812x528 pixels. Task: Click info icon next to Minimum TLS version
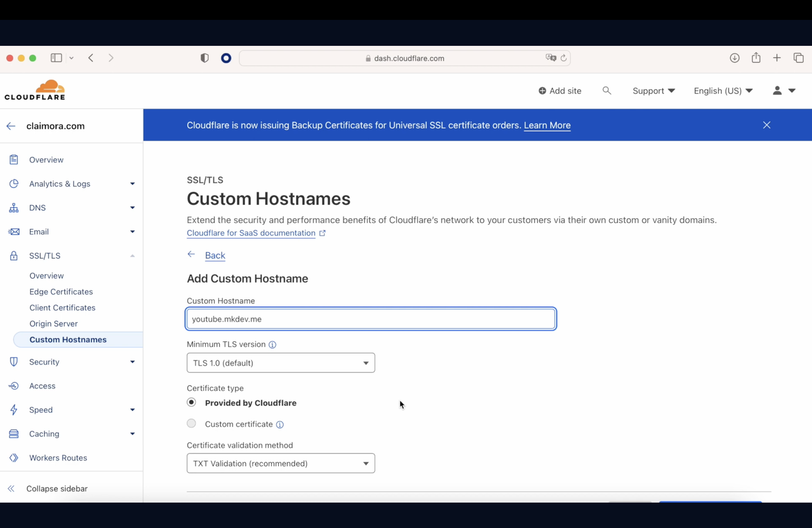(272, 345)
